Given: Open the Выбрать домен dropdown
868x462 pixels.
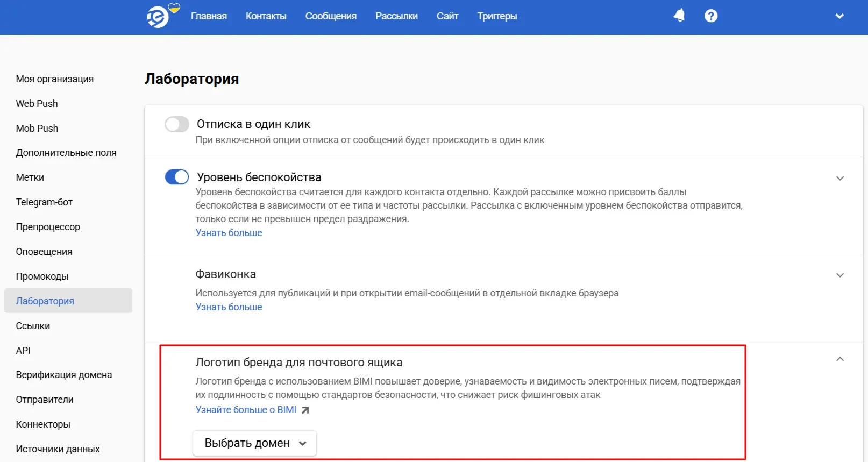Looking at the screenshot, I should 254,443.
